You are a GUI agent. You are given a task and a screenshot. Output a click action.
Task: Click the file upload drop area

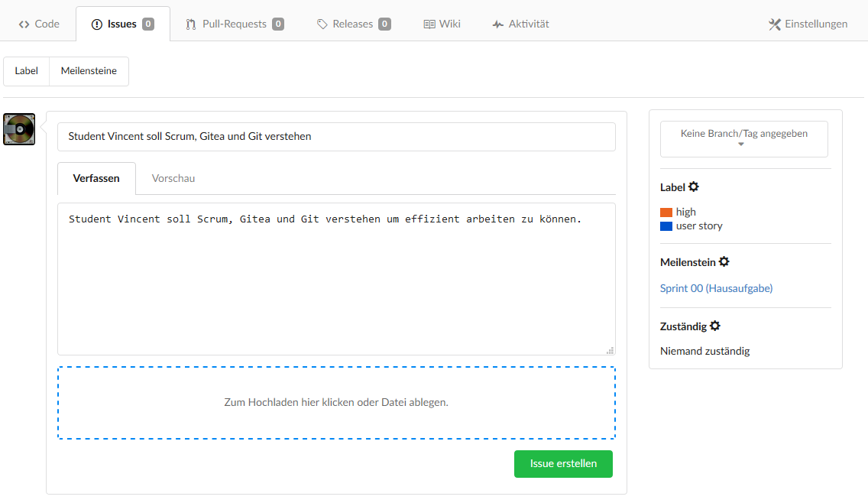coord(336,403)
